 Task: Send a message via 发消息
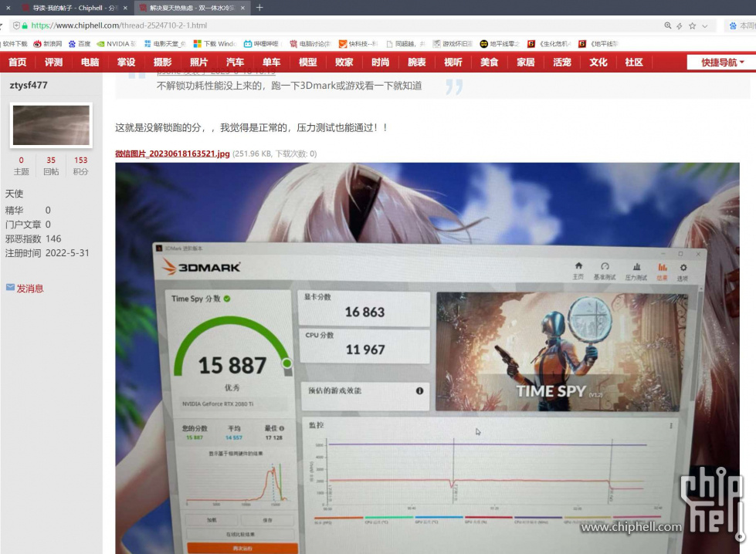pos(30,288)
